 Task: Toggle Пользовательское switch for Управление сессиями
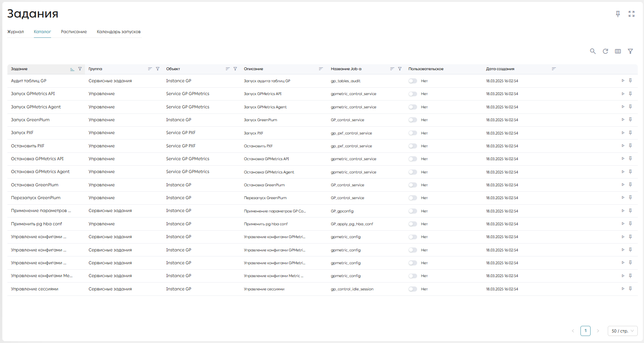(413, 289)
